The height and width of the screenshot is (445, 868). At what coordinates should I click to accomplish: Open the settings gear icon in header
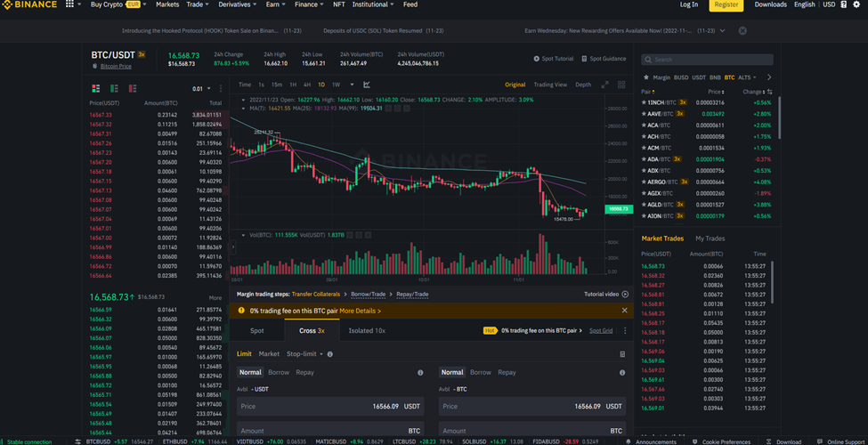pos(857,4)
